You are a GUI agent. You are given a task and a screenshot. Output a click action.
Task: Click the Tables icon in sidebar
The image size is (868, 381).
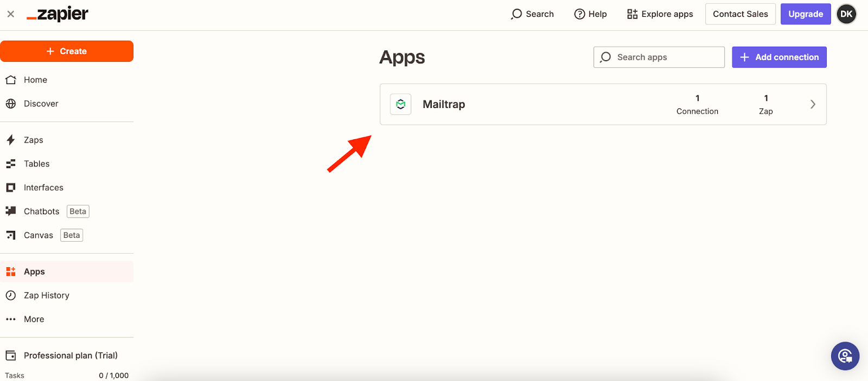pos(11,164)
